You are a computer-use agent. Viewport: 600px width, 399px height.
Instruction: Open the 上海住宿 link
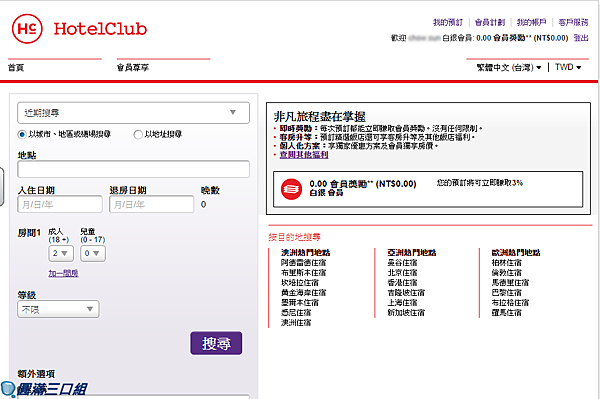click(x=402, y=302)
